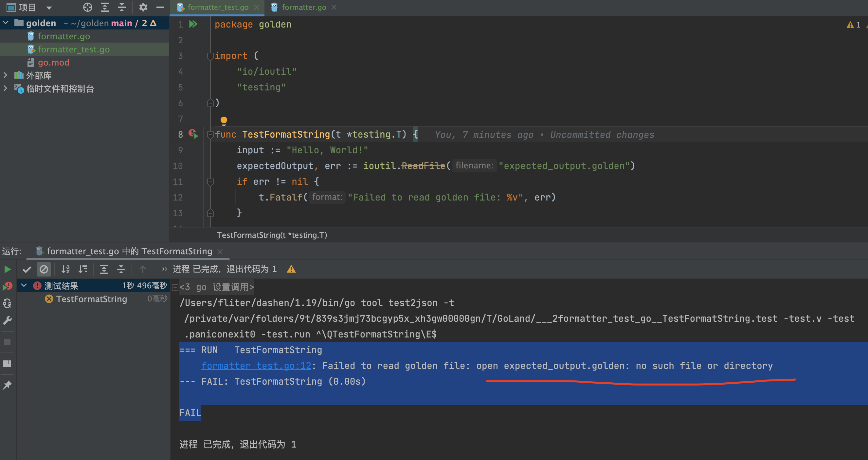Toggle failed test gutter icon at line 8
Viewport: 868px width, 460px height.
tap(193, 134)
